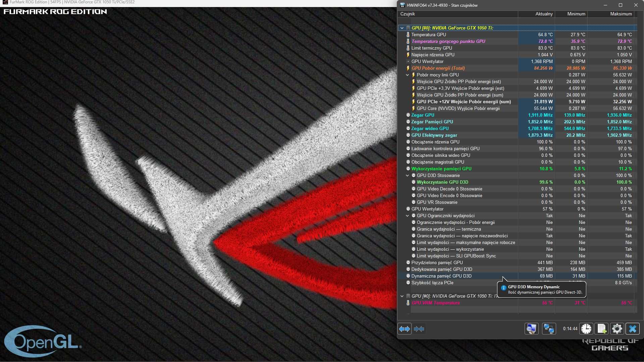Click the FurMark title bar app icon
Viewport: 644px width, 362px height.
tap(5, 2)
